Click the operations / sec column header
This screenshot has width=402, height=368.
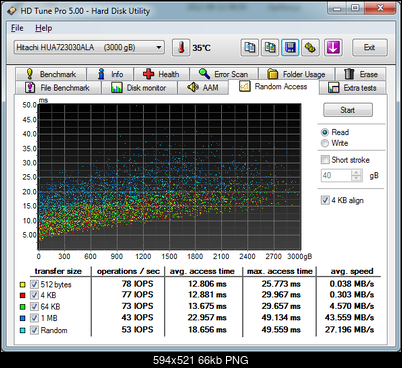pos(128,271)
